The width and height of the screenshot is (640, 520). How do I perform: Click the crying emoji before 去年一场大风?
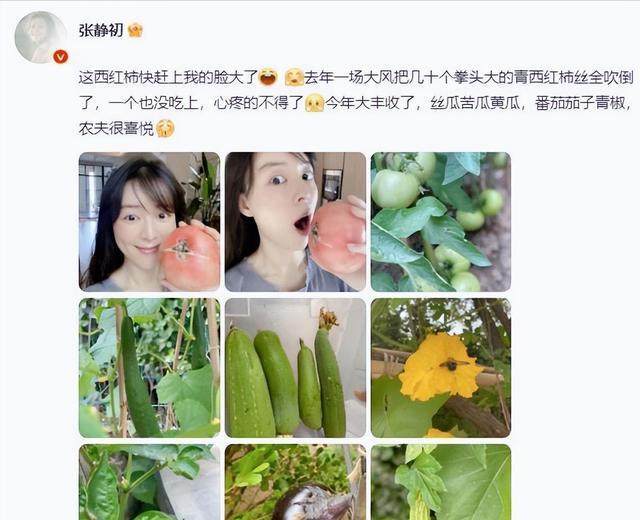[294, 77]
